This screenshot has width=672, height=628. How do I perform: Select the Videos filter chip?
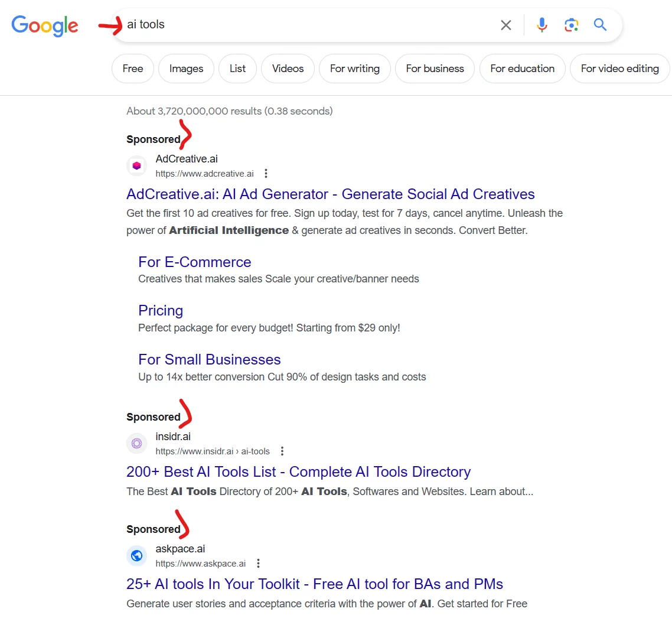pyautogui.click(x=288, y=69)
